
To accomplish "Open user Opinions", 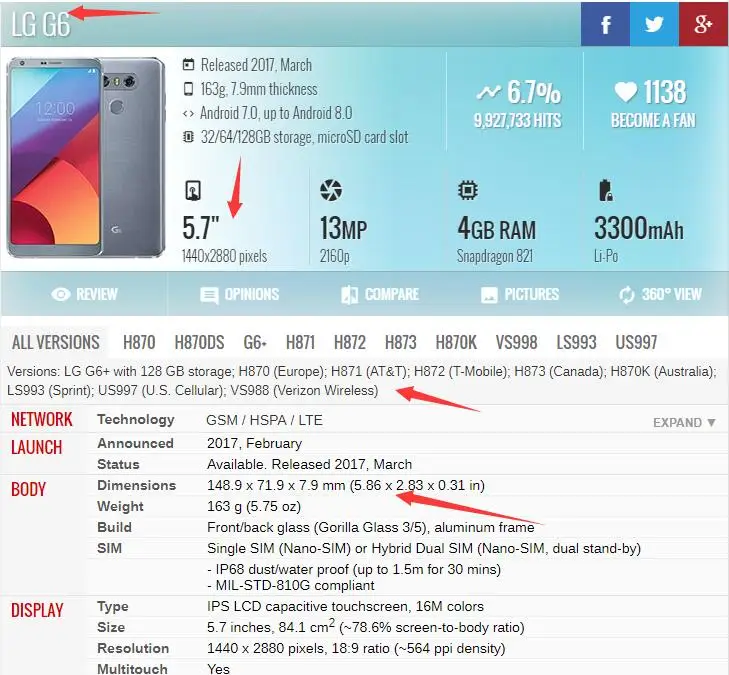I will 239,294.
